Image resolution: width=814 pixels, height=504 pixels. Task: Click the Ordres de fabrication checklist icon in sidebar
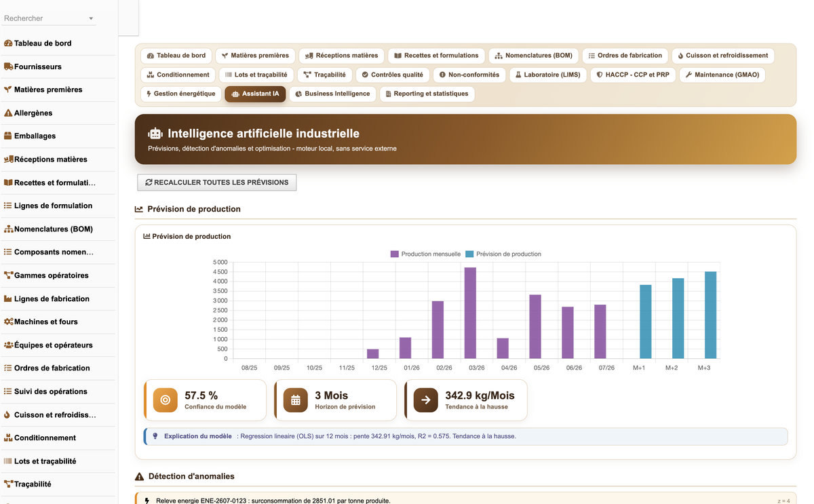click(x=8, y=368)
